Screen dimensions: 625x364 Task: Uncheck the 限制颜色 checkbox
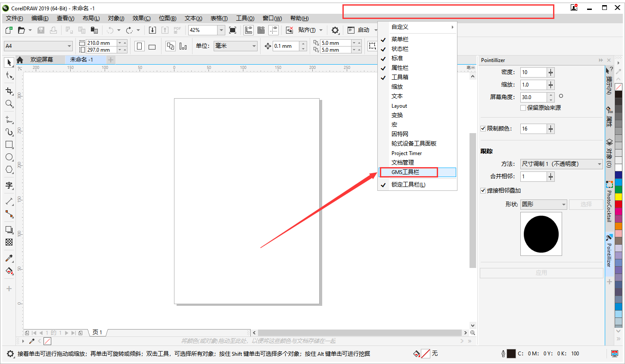pyautogui.click(x=483, y=128)
